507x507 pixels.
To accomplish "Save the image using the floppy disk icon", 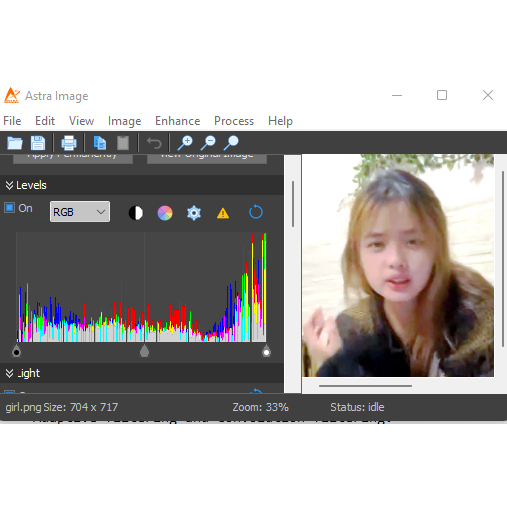I will coord(38,143).
